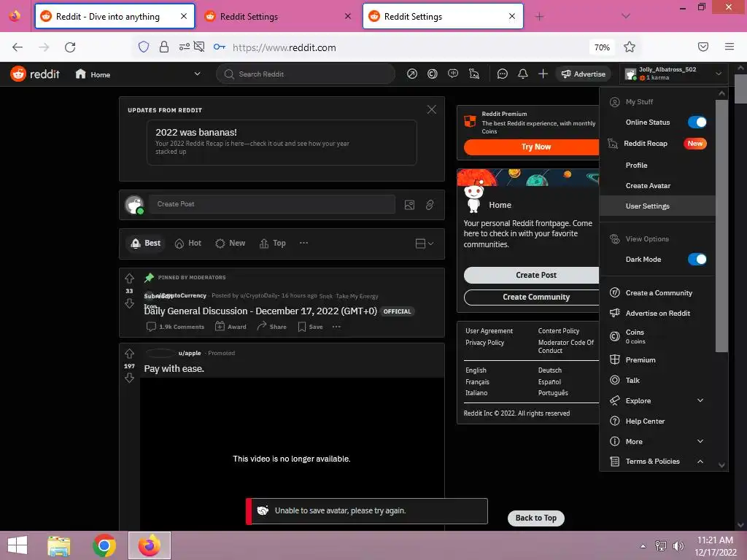This screenshot has height=560, width=747.
Task: Open more sort options ellipsis
Action: pyautogui.click(x=303, y=243)
